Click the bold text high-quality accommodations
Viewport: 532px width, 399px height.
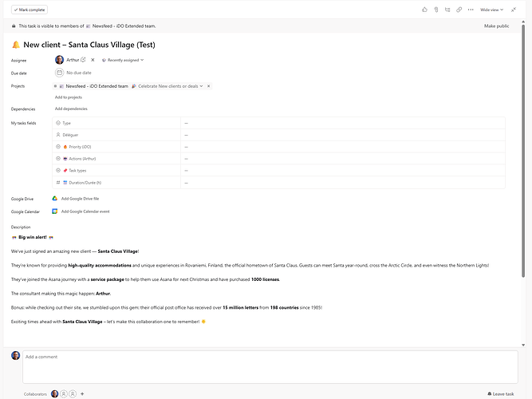click(x=100, y=266)
